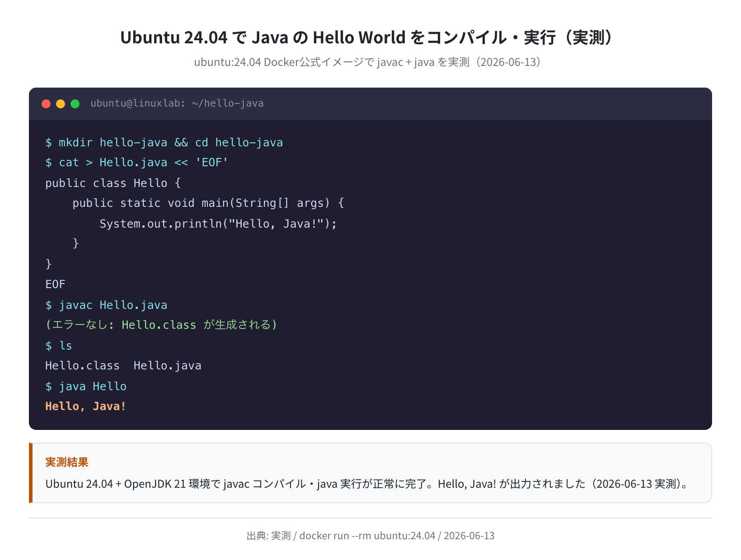Click the '$ java Hello' command
This screenshot has width=741, height=560.
pyautogui.click(x=86, y=387)
